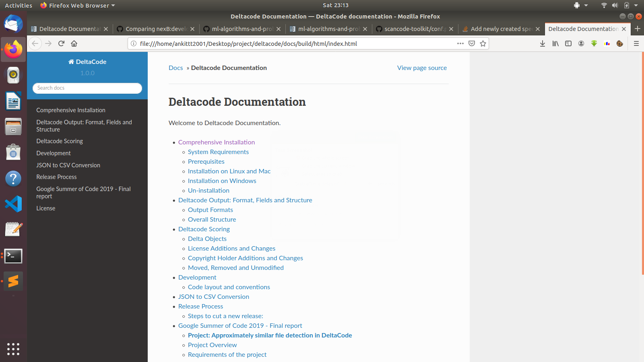Open the Firefox account icon
644x362 pixels.
(x=581, y=43)
